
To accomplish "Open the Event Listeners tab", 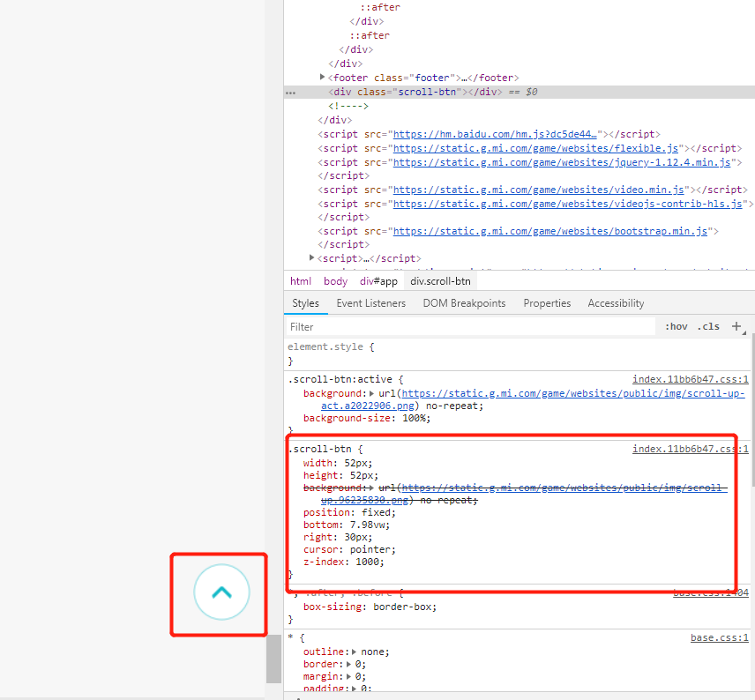I will point(370,303).
